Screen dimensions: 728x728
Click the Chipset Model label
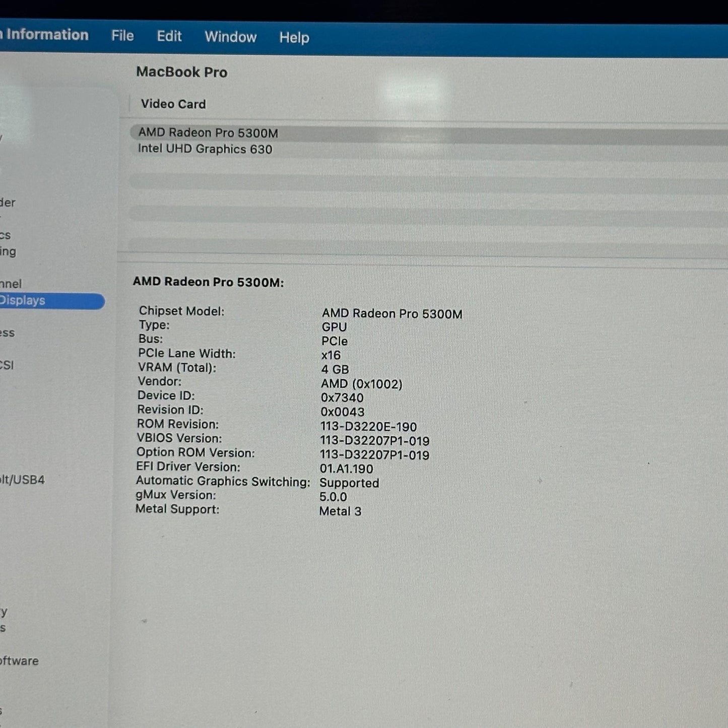(x=181, y=311)
